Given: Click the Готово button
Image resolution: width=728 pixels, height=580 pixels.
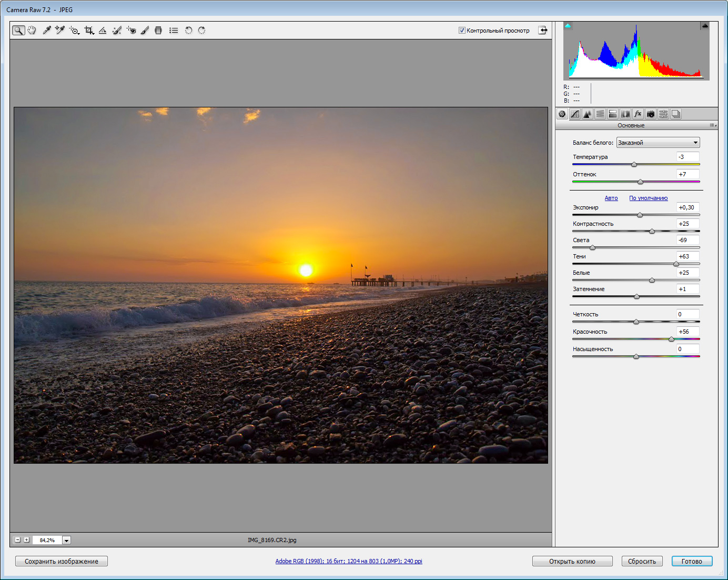Looking at the screenshot, I should (692, 561).
